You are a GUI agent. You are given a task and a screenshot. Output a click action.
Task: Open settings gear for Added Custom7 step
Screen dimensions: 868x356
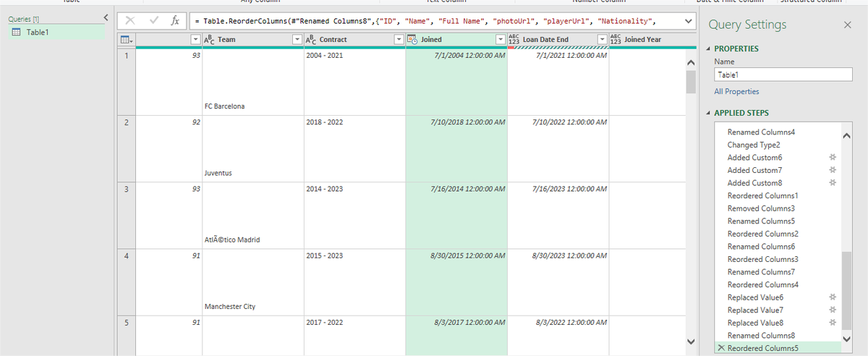pyautogui.click(x=832, y=170)
